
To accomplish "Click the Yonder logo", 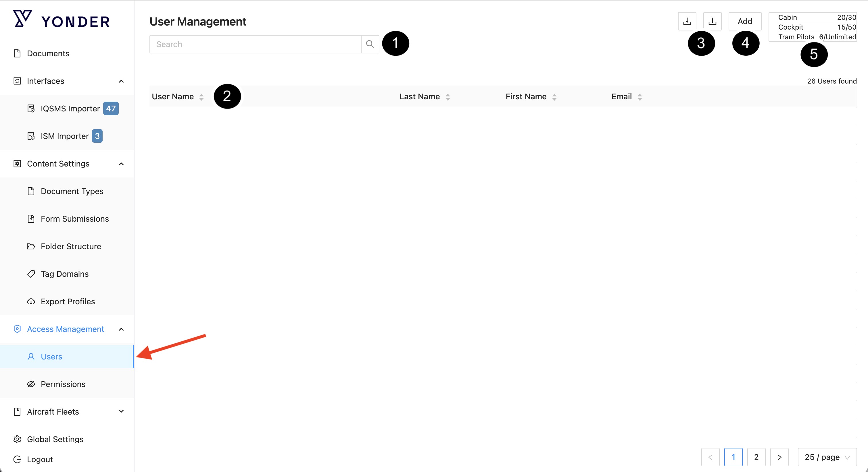I will pyautogui.click(x=61, y=20).
